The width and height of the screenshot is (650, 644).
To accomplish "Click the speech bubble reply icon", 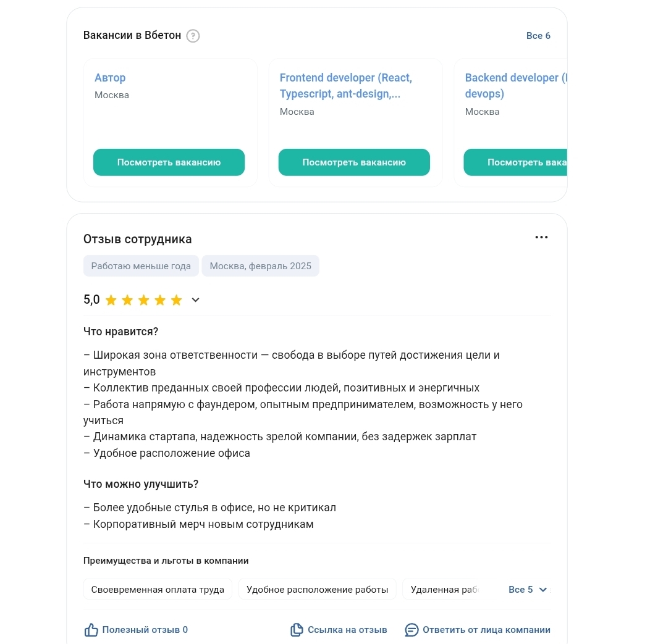I will [x=412, y=630].
